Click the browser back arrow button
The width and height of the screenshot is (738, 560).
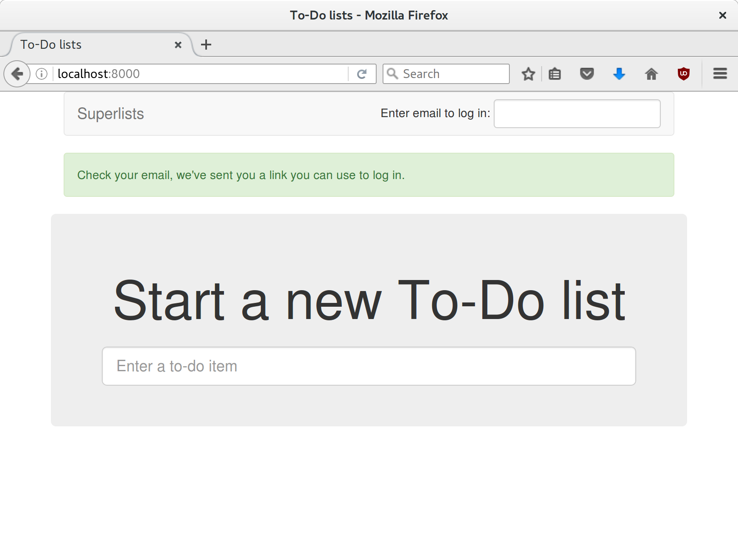point(17,74)
